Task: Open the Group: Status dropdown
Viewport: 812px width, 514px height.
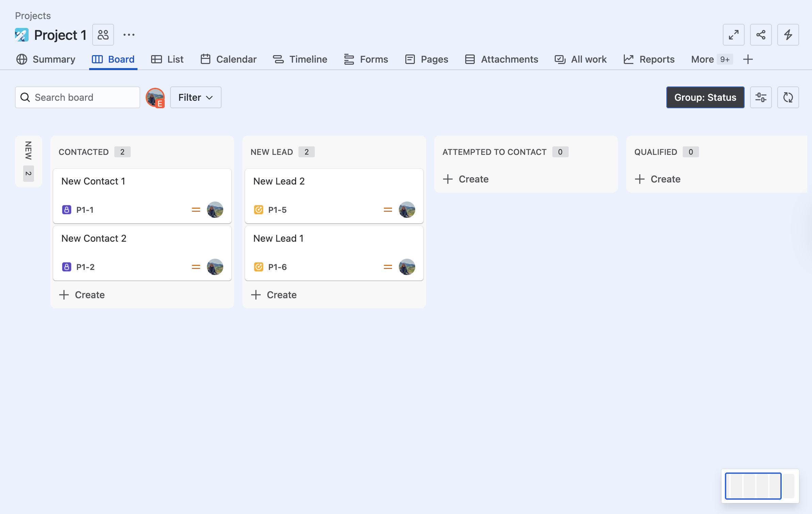Action: [x=705, y=97]
